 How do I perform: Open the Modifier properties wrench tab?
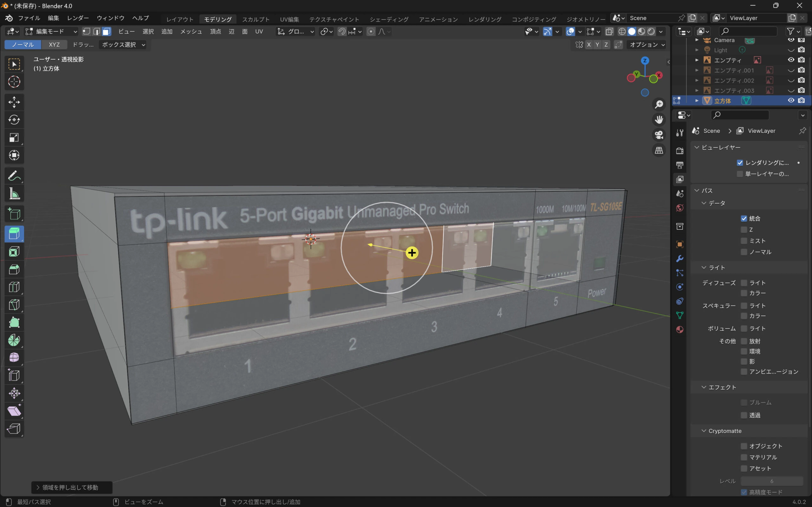tap(680, 259)
